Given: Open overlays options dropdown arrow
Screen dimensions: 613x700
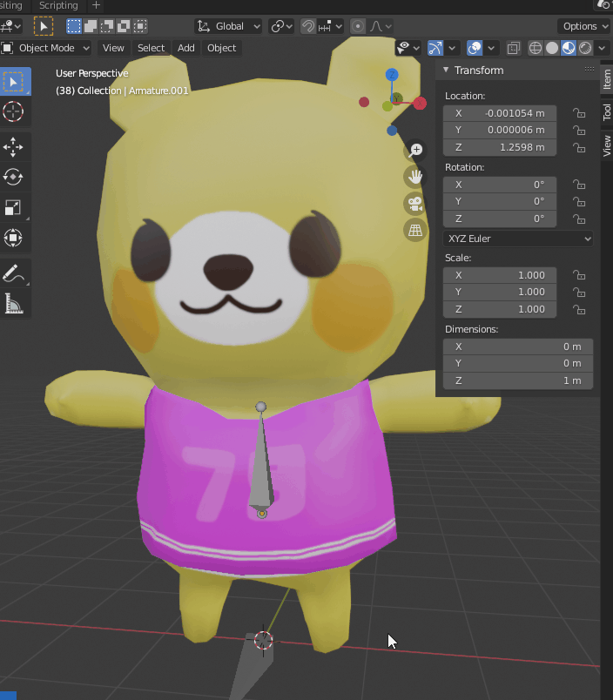Looking at the screenshot, I should pyautogui.click(x=491, y=48).
